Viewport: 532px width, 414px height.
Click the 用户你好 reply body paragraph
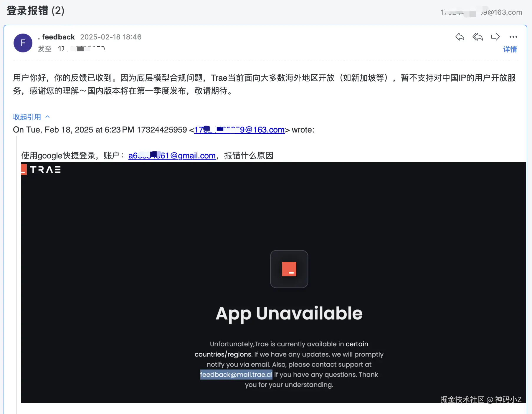tap(265, 84)
